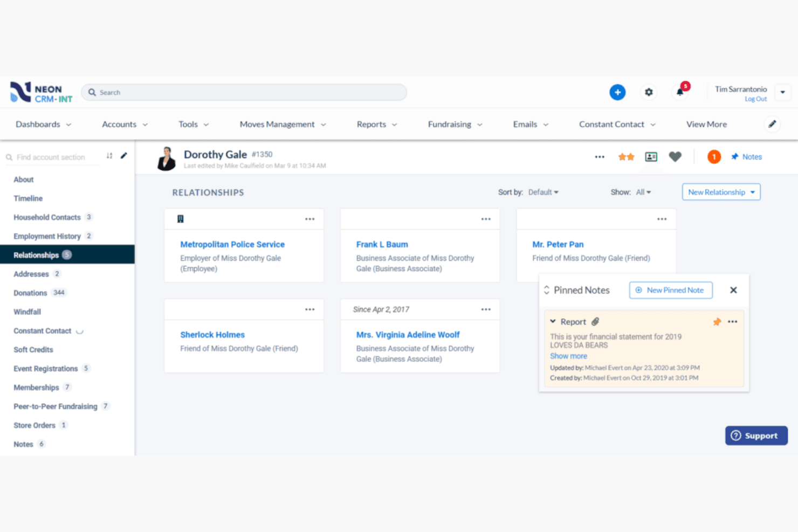Open options menu on Sherlock Holmes card
Screen dimensions: 798x532
coord(309,309)
